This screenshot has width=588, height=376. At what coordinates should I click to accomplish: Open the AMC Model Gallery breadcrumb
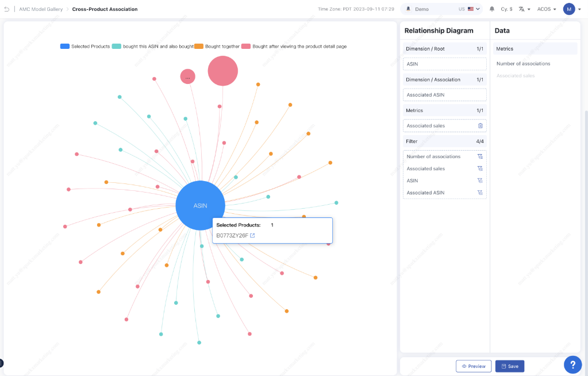[x=41, y=9]
